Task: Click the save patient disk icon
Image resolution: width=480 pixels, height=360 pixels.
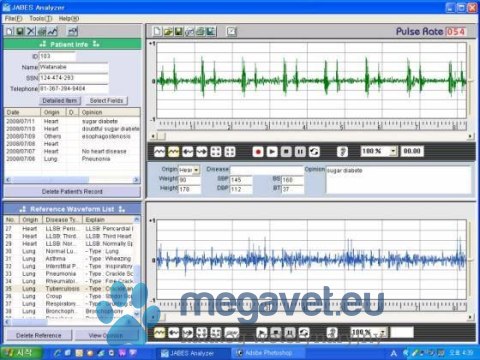Action: click(20, 31)
